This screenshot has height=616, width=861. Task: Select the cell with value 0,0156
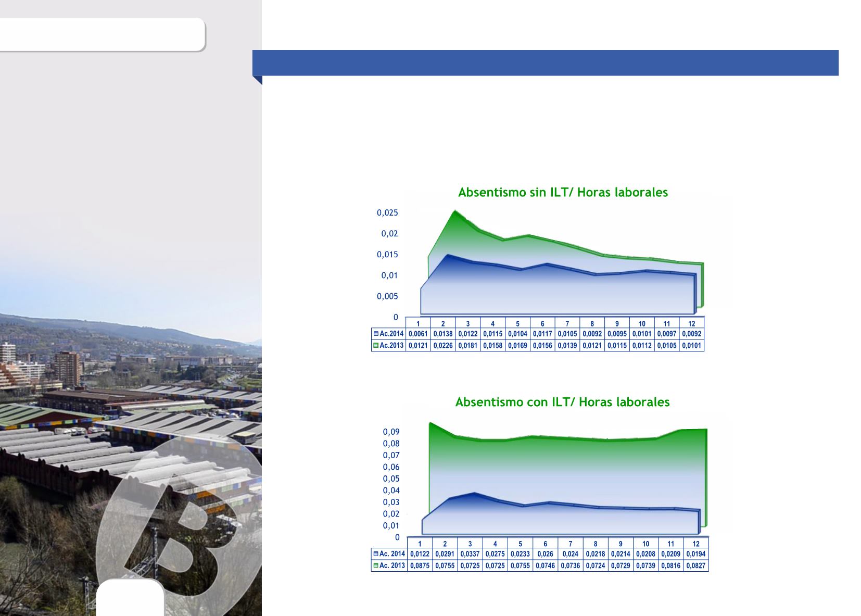click(542, 345)
